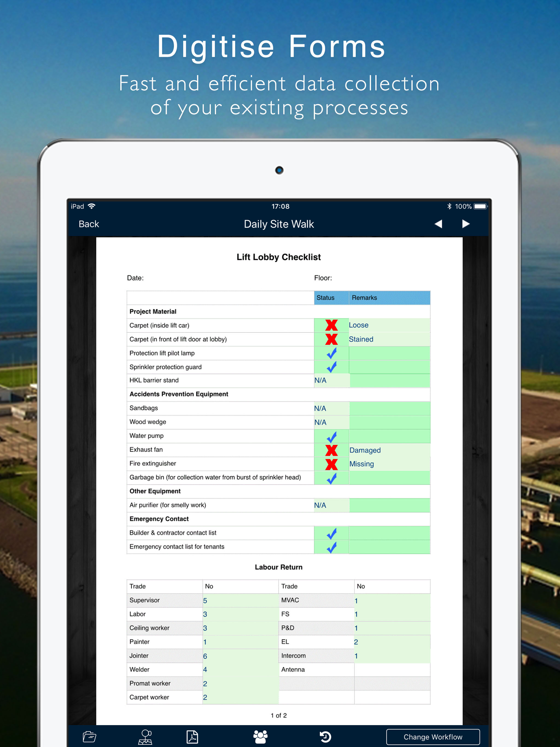Tap the 'Labour Return' heading

point(279,567)
